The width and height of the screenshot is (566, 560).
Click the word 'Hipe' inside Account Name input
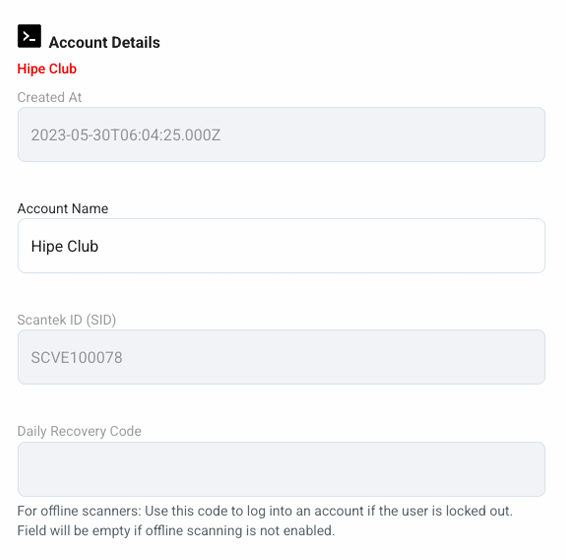47,246
